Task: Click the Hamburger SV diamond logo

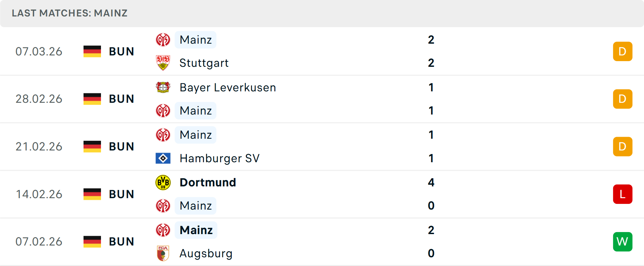Action: pyautogui.click(x=163, y=158)
